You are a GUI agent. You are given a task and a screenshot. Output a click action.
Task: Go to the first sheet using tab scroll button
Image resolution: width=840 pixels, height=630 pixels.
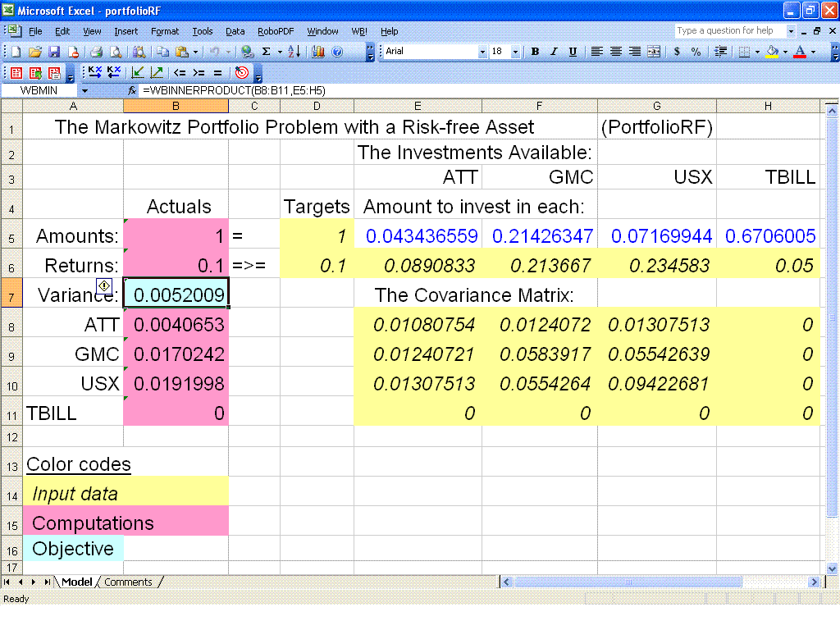7,582
